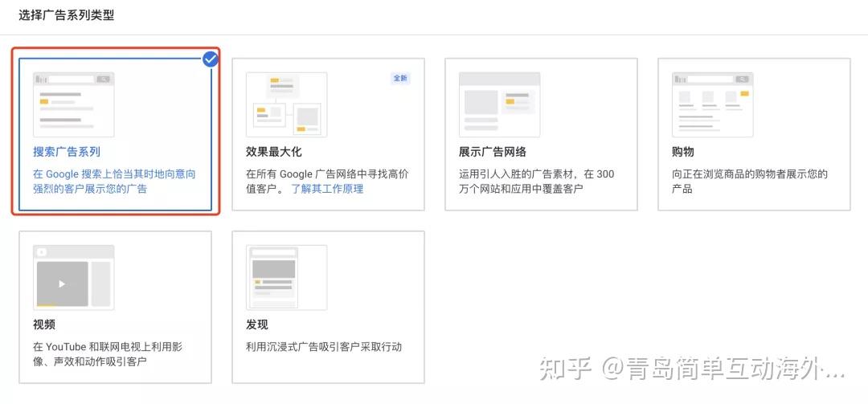This screenshot has width=868, height=404.
Task: Open the 了解其工作原理 link
Action: click(x=327, y=189)
